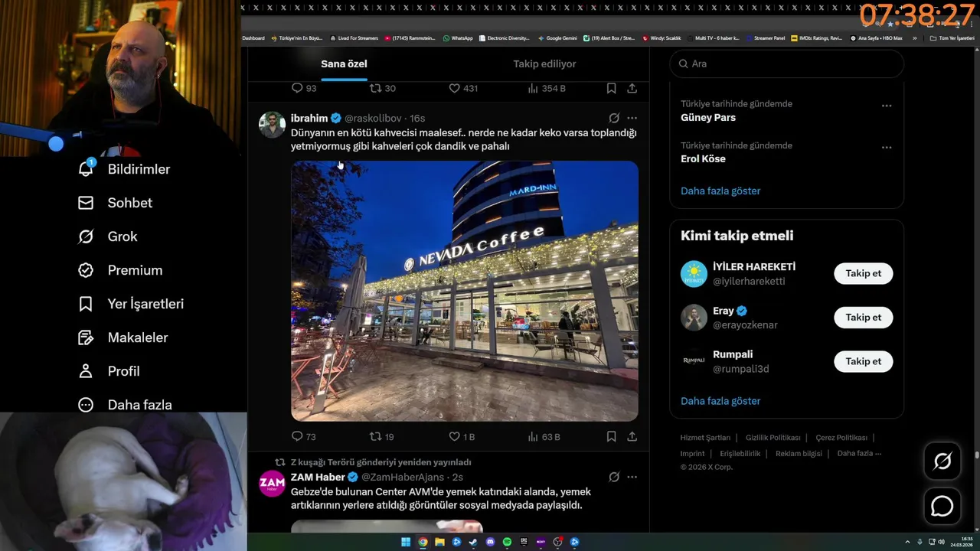Open Spotify from taskbar
The image size is (980, 551).
coord(507,542)
